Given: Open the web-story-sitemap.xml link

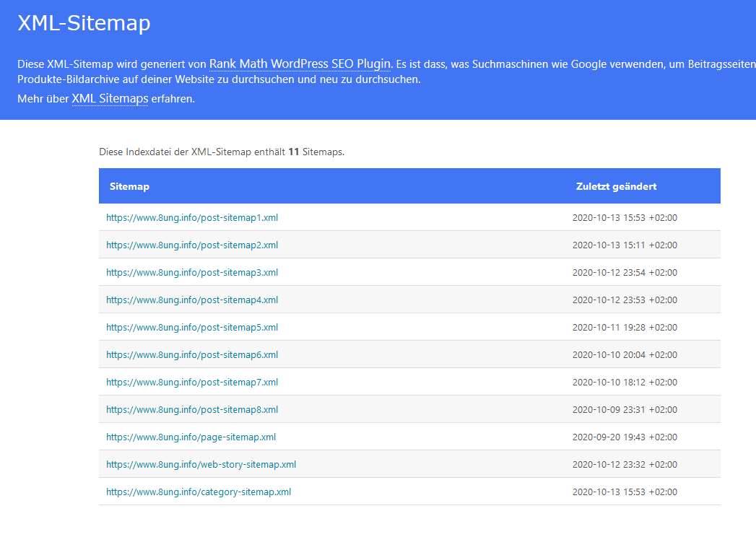Looking at the screenshot, I should click(x=201, y=464).
